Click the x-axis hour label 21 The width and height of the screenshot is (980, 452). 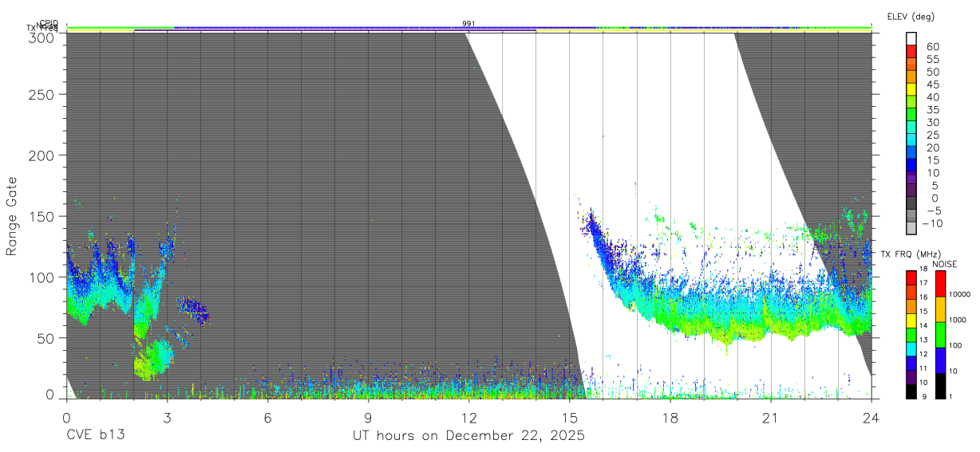771,417
